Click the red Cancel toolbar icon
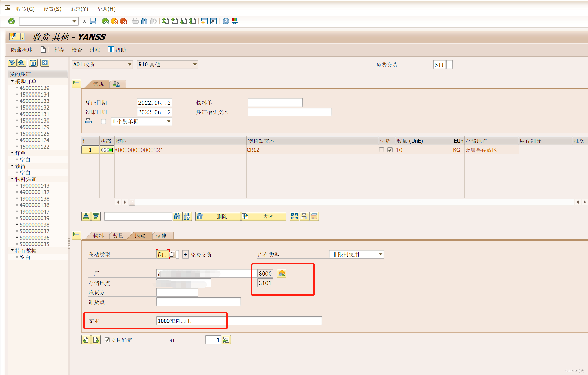The height and width of the screenshot is (375, 588). (x=123, y=21)
